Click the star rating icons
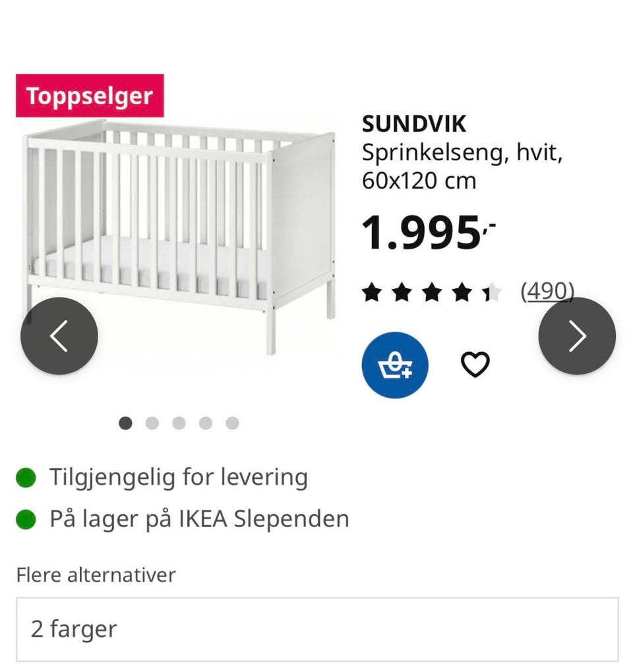633x672 pixels. point(432,292)
